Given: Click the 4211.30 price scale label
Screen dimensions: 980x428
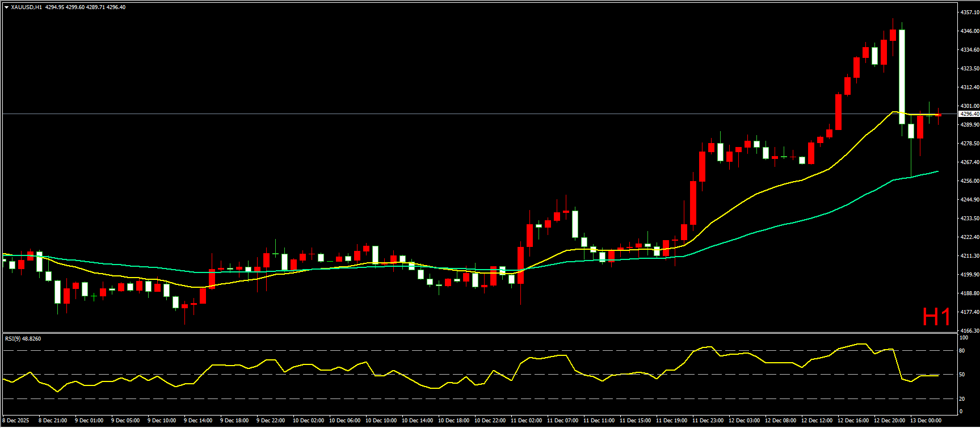Looking at the screenshot, I should (969, 256).
